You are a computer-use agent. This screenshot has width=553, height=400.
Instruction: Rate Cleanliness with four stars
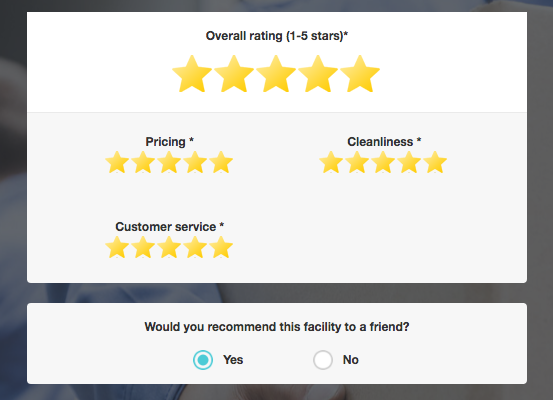coord(409,162)
